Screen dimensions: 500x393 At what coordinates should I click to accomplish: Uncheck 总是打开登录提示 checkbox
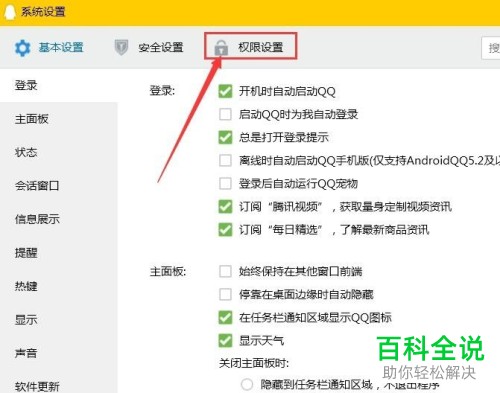225,137
